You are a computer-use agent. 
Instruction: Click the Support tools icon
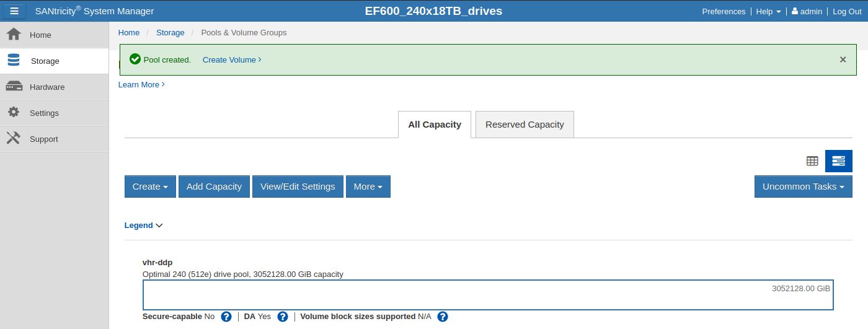pos(14,138)
